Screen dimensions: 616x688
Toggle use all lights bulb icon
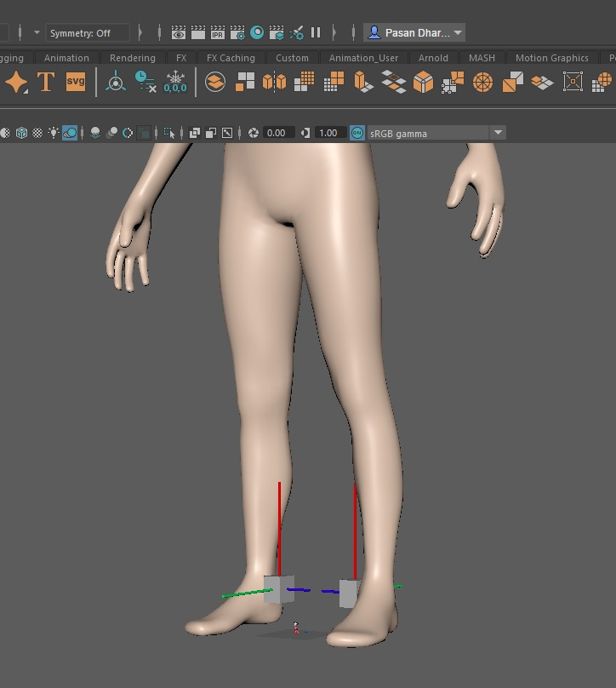[54, 133]
